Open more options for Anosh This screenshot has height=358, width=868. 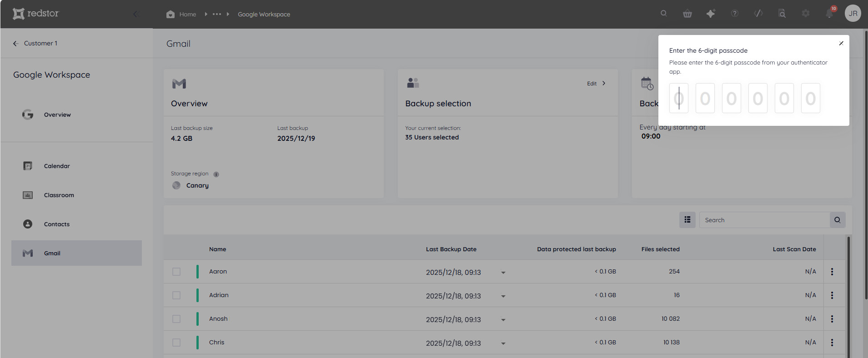(832, 319)
